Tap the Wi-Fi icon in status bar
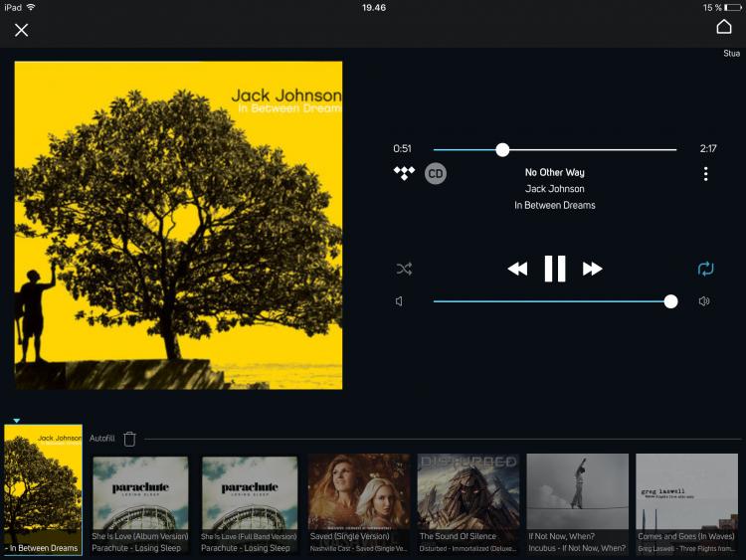The image size is (746, 560). (31, 7)
